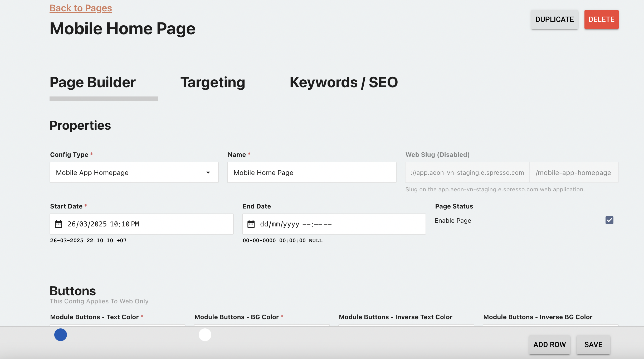This screenshot has height=359, width=644.
Task: Switch to the Targeting tab
Action: [x=213, y=82]
